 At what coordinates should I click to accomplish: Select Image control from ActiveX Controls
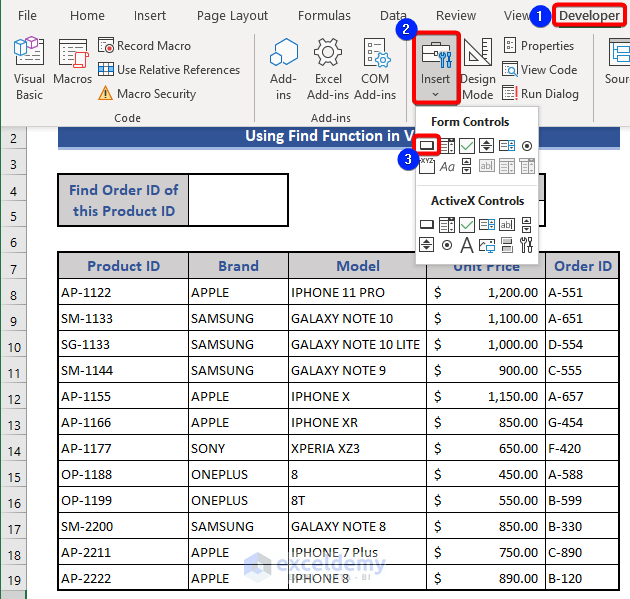487,245
